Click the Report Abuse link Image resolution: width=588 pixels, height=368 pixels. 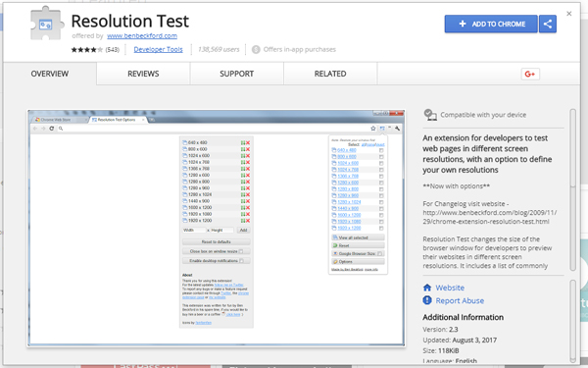coord(460,301)
